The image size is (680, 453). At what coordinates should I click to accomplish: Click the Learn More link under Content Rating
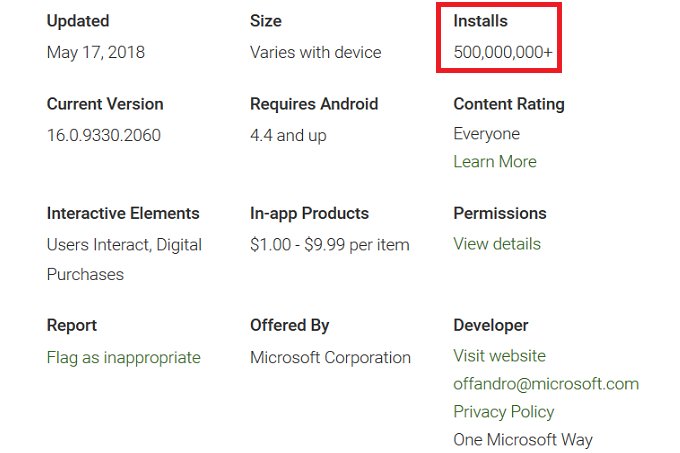point(495,162)
